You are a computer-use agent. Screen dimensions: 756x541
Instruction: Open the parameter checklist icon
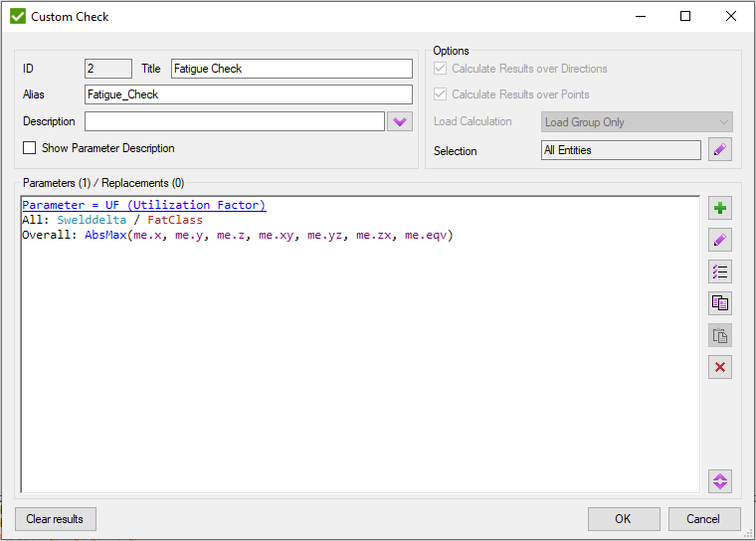tap(720, 271)
